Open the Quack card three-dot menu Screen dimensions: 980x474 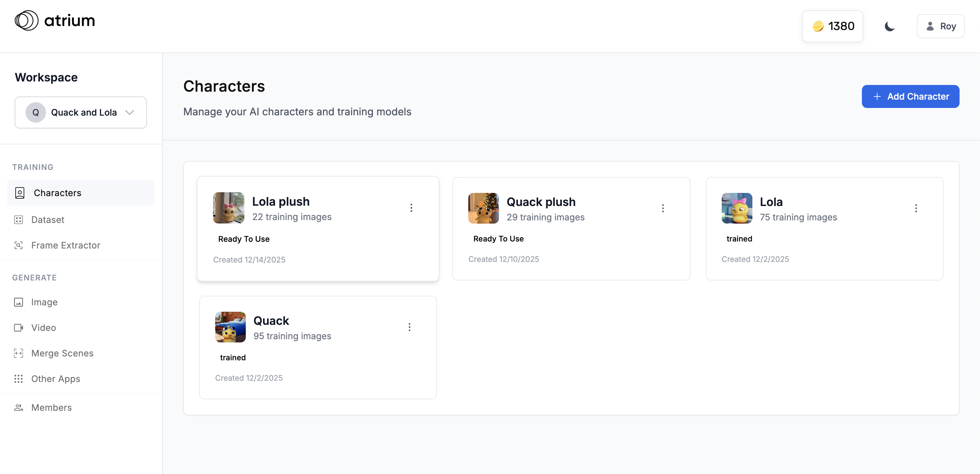(x=409, y=327)
